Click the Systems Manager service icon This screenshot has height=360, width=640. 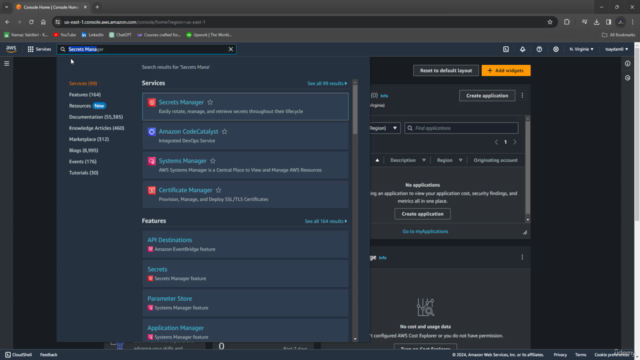[151, 161]
